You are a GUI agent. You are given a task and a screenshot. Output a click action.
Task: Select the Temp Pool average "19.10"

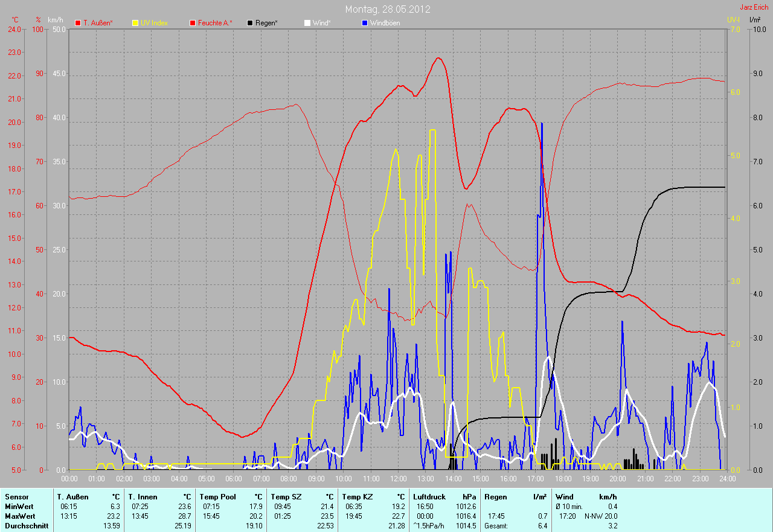pos(254,526)
